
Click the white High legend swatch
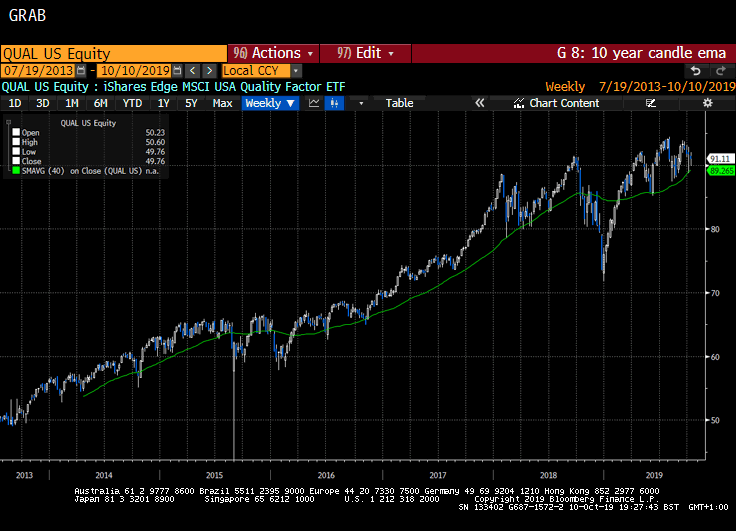(x=16, y=142)
